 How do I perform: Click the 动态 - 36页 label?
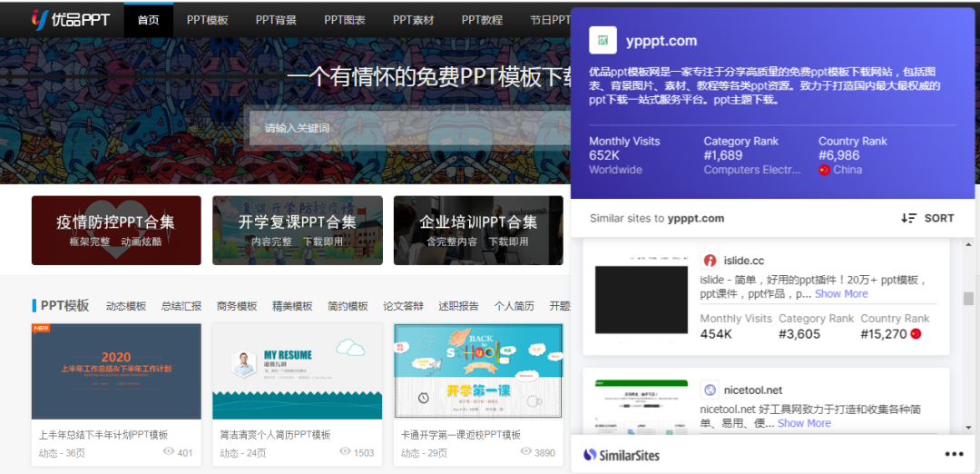click(x=62, y=453)
